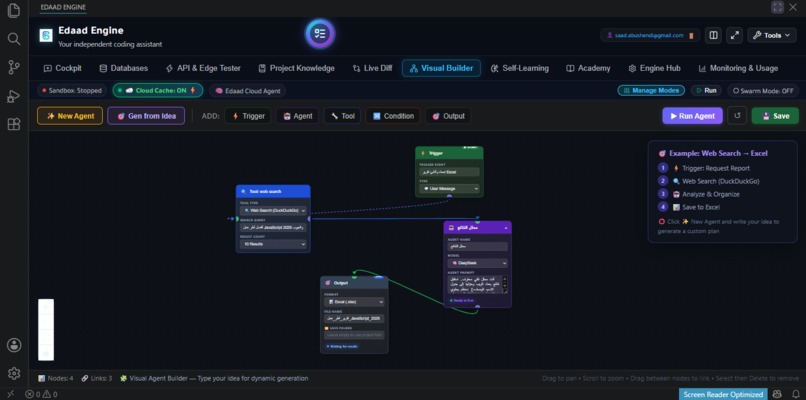Click the Gen from Idea button
Image resolution: width=806 pixels, height=400 pixels.
pos(146,116)
